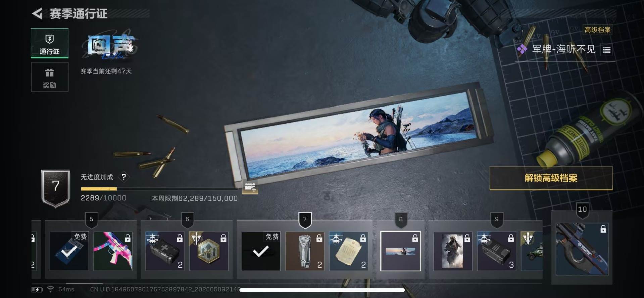Click the 解锁高级档案 button
The width and height of the screenshot is (644, 298).
(x=551, y=178)
